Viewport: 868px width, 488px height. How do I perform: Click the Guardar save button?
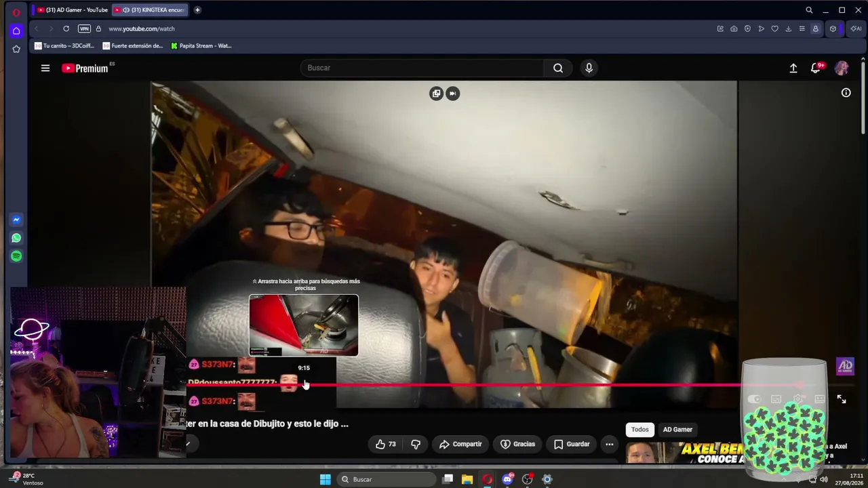coord(572,444)
